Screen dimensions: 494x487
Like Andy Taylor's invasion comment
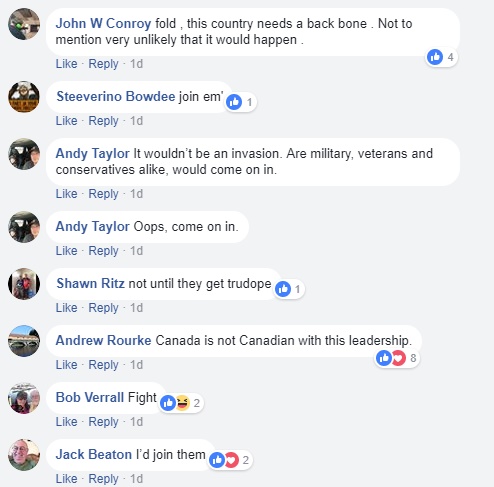click(x=66, y=193)
